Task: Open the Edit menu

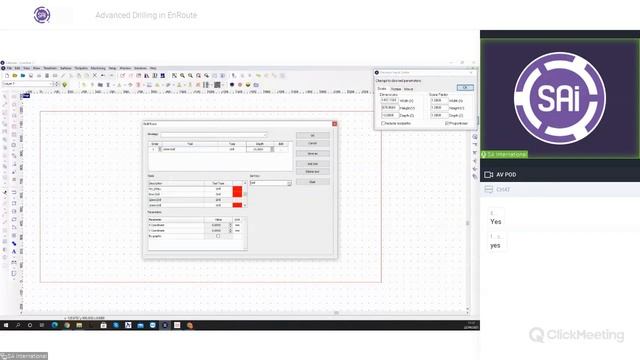Action: [x=18, y=68]
